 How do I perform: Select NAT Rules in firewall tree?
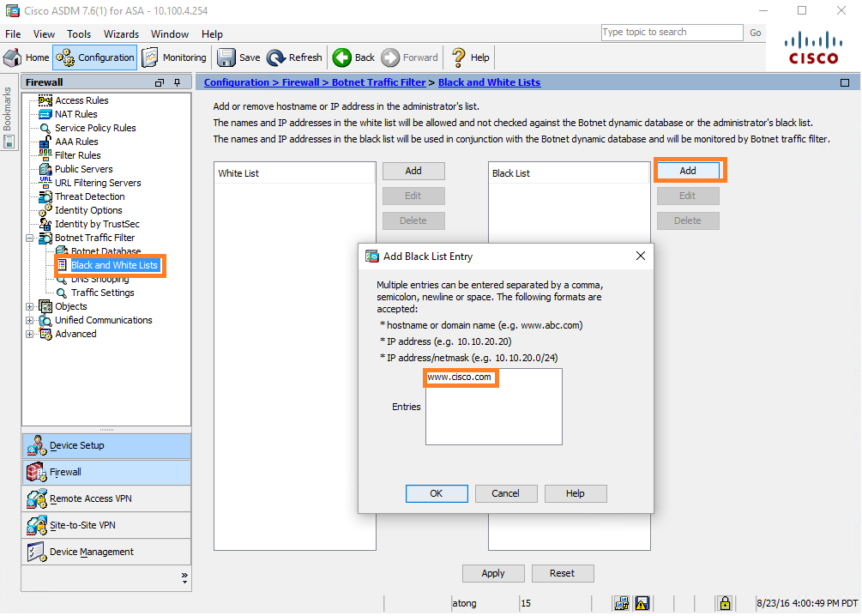point(75,114)
